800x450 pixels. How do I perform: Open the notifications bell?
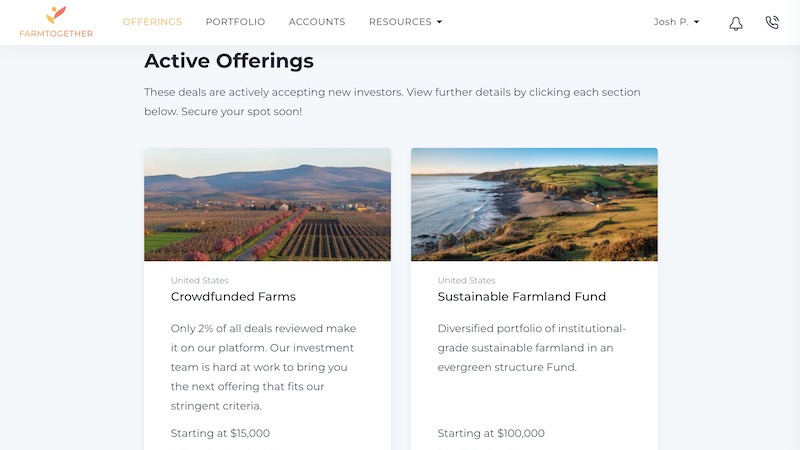tap(736, 23)
